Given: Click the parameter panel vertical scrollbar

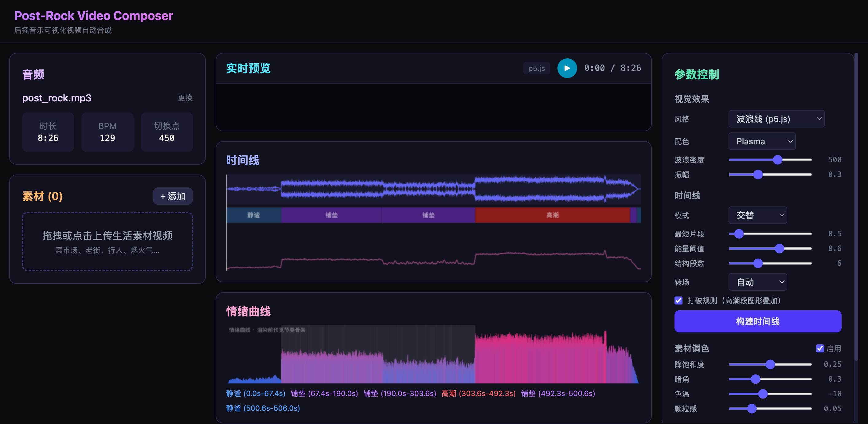Looking at the screenshot, I should 856,206.
